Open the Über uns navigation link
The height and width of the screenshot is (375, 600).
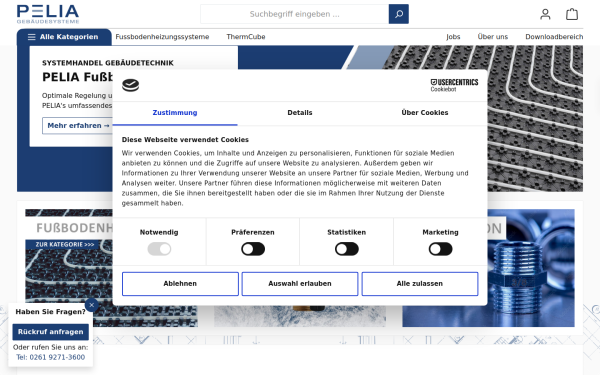(x=492, y=37)
